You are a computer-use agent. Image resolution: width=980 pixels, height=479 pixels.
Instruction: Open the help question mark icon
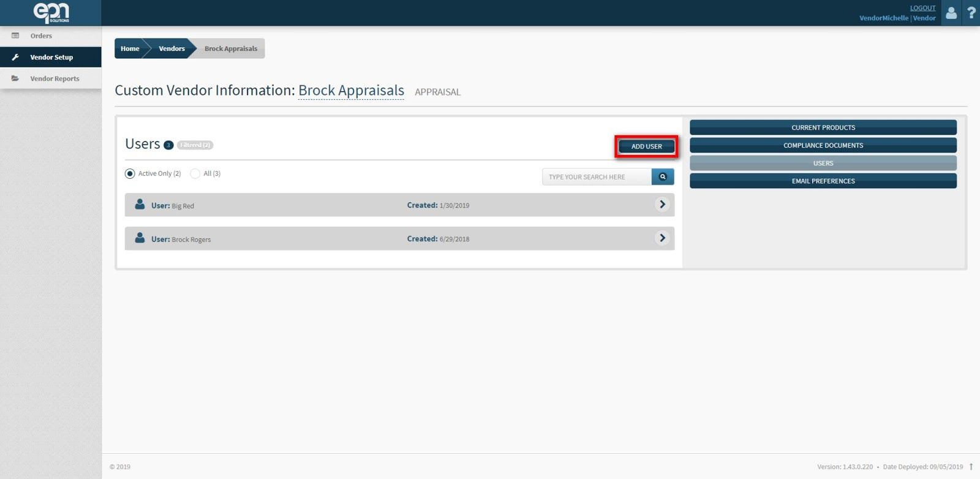pos(971,13)
